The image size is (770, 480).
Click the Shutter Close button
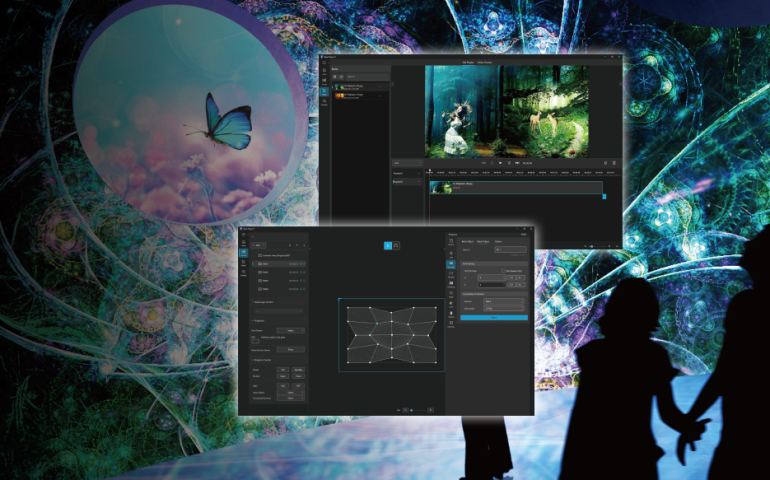click(x=298, y=376)
